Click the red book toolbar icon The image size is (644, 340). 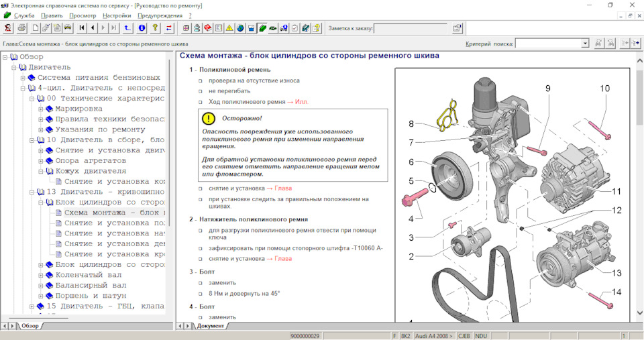(x=208, y=28)
